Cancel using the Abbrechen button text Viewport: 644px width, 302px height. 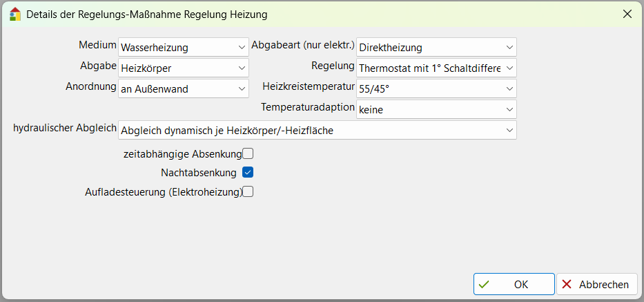point(604,284)
